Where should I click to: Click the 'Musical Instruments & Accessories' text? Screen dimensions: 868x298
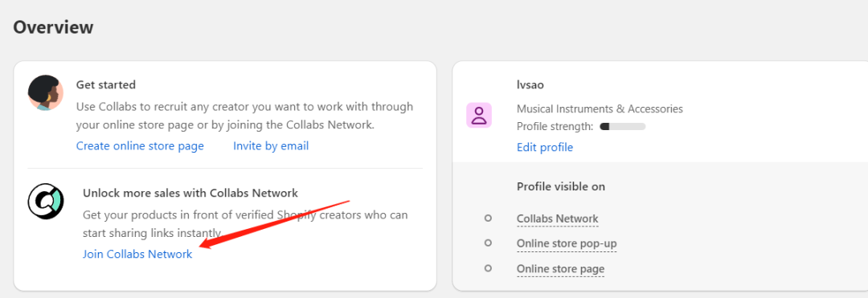click(600, 109)
